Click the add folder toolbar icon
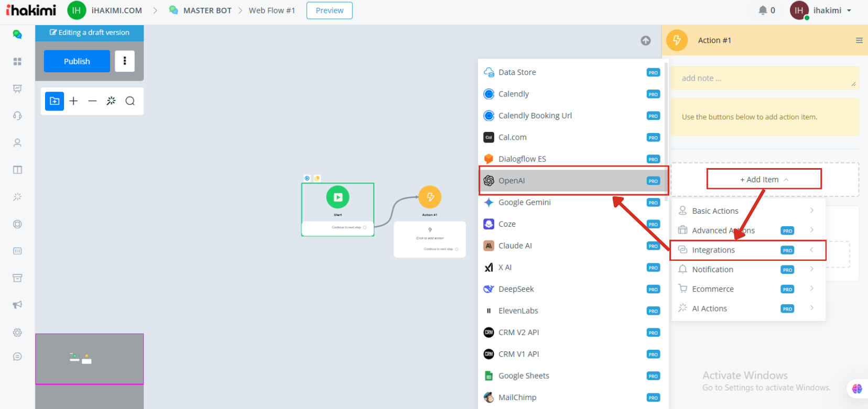Viewport: 868px width, 409px height. [55, 101]
